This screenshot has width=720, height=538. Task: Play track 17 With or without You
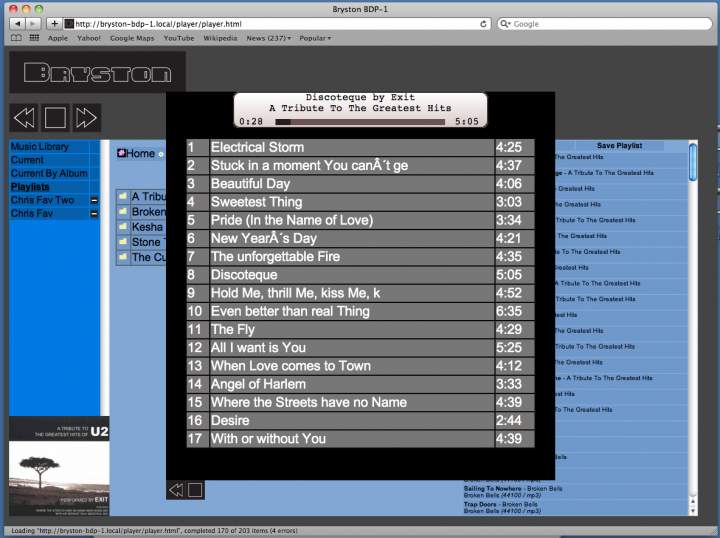[x=360, y=439]
